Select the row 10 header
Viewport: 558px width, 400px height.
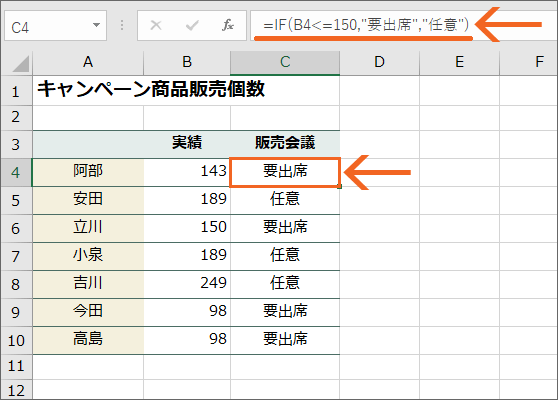click(16, 341)
